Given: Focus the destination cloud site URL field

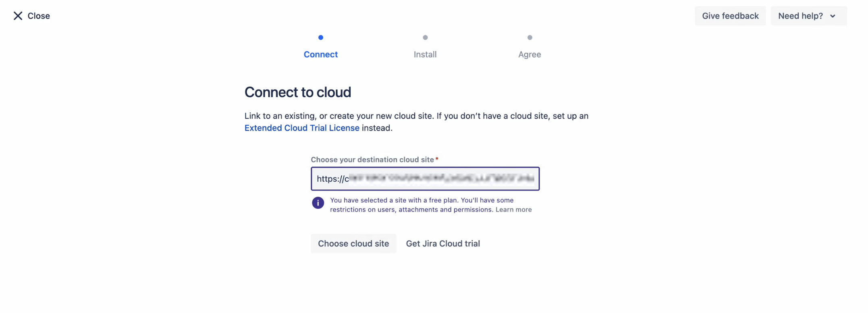Looking at the screenshot, I should point(425,178).
